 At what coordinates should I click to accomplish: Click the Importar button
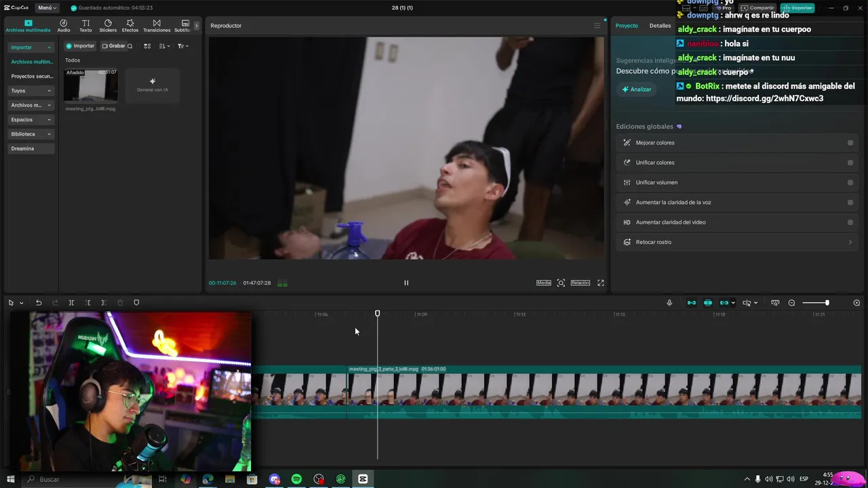(80, 46)
